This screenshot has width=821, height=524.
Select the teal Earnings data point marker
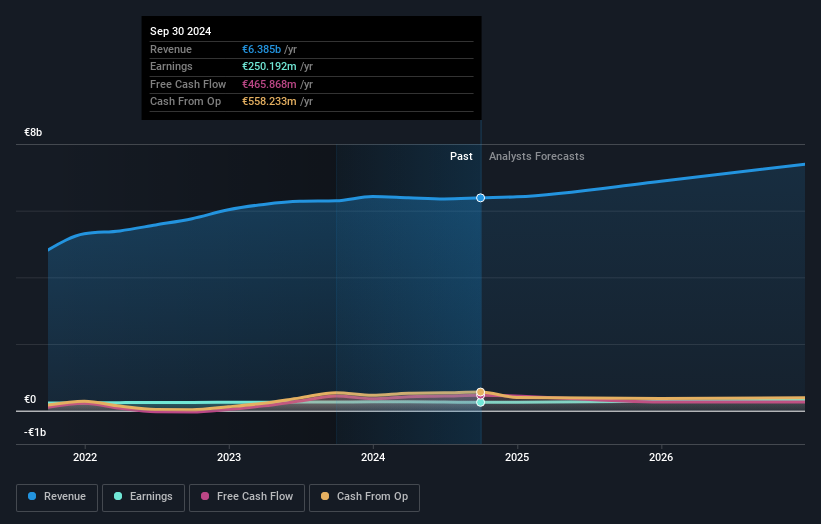click(480, 403)
